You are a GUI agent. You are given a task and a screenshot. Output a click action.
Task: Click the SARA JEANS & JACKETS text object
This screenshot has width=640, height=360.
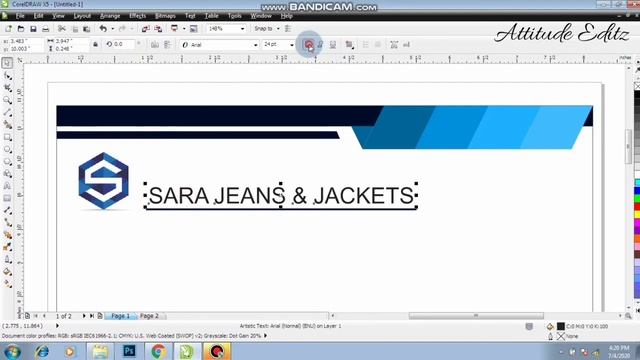click(281, 196)
